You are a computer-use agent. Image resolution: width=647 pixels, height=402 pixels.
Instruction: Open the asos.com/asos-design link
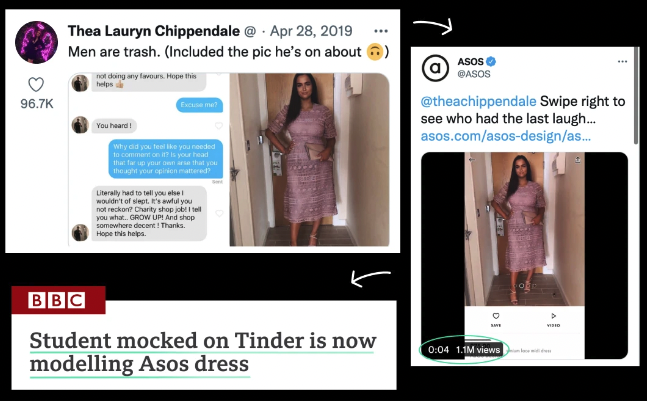505,136
